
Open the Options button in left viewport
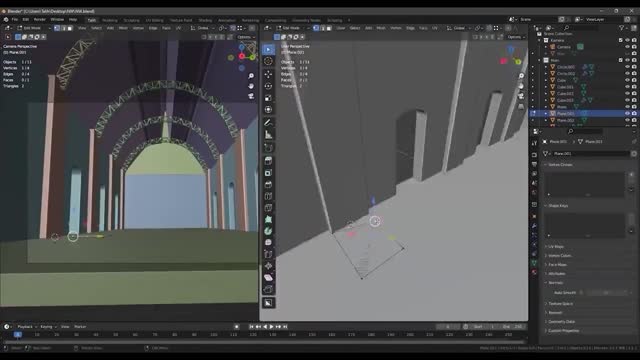[245, 37]
